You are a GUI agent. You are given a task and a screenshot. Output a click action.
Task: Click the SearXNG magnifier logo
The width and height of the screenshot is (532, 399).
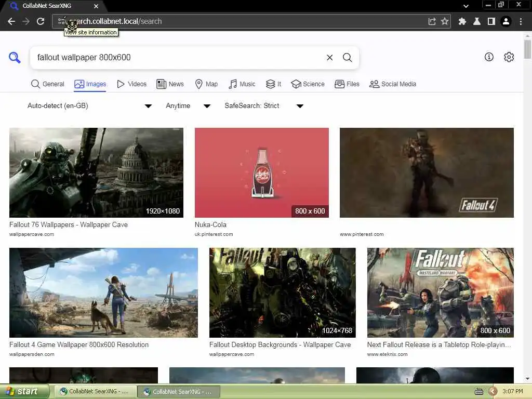pyautogui.click(x=15, y=57)
